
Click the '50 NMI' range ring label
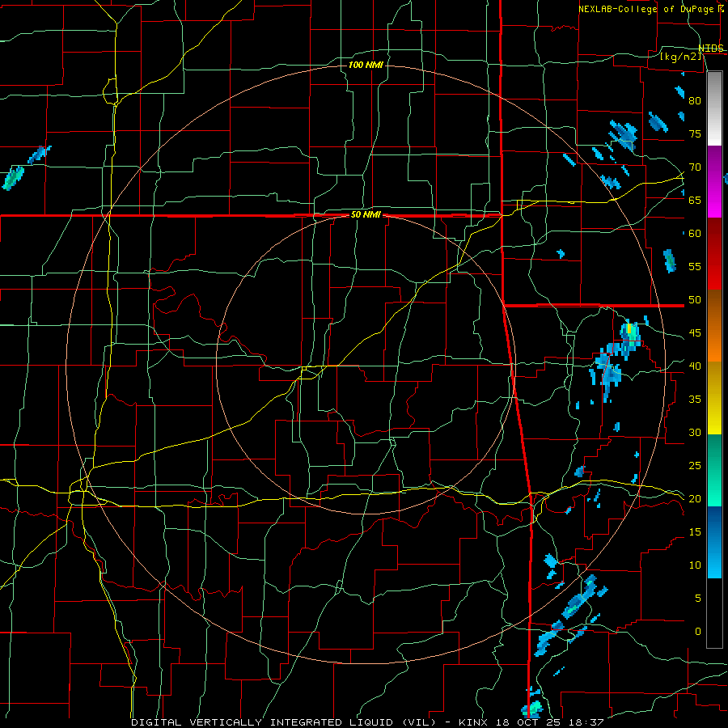coord(366,214)
